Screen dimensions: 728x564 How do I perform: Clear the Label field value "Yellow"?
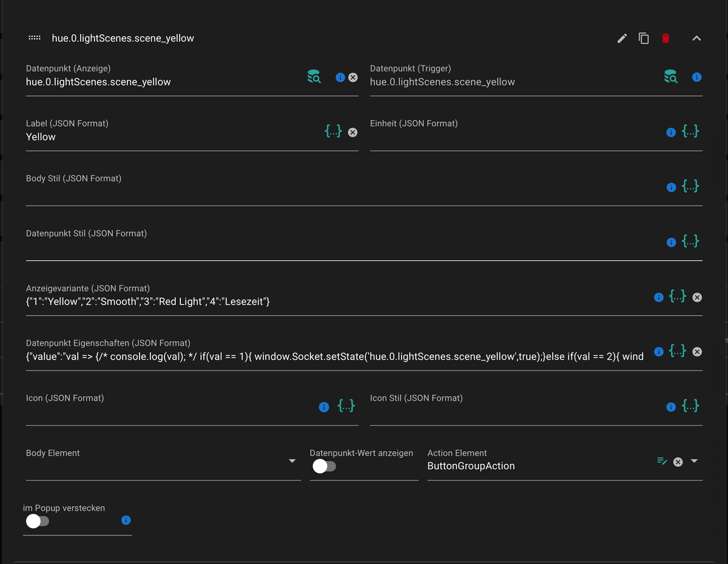(x=352, y=132)
